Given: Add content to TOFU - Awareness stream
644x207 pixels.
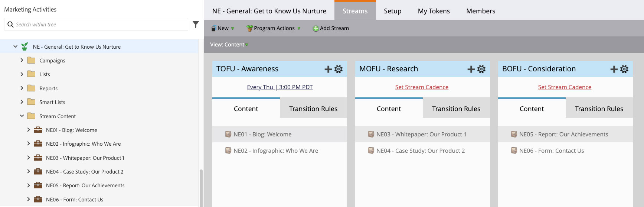Looking at the screenshot, I should coord(328,69).
